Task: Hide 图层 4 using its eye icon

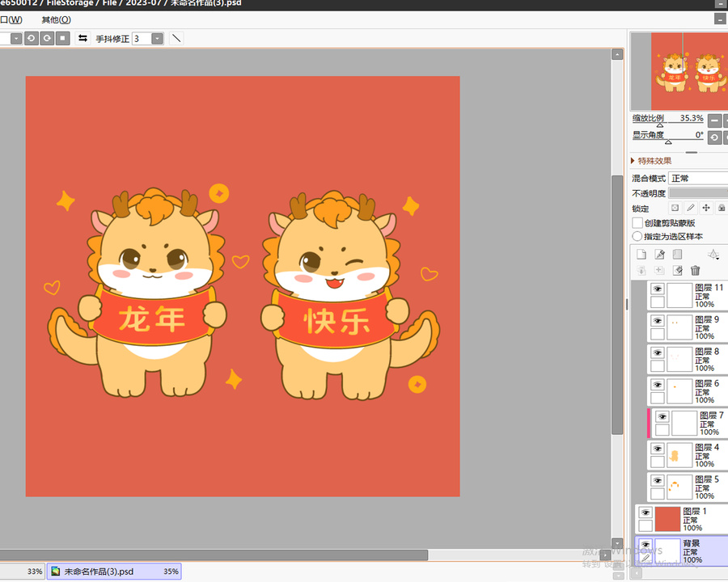Action: 658,449
